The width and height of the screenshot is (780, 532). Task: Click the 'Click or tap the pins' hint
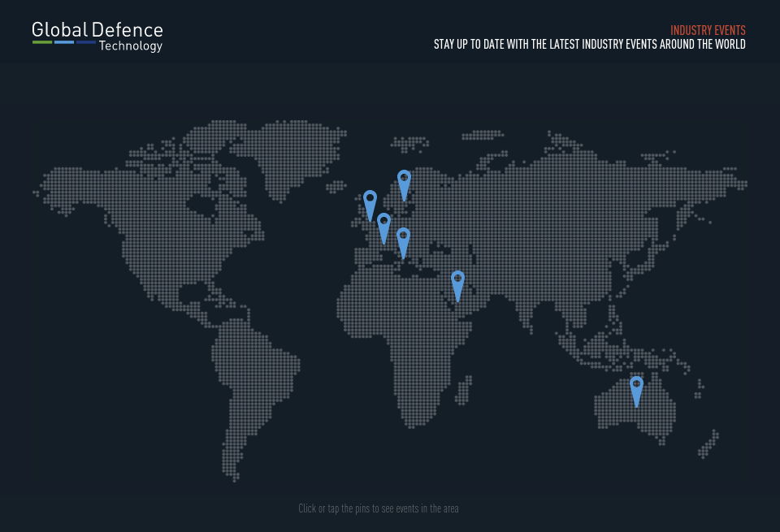[x=378, y=508]
